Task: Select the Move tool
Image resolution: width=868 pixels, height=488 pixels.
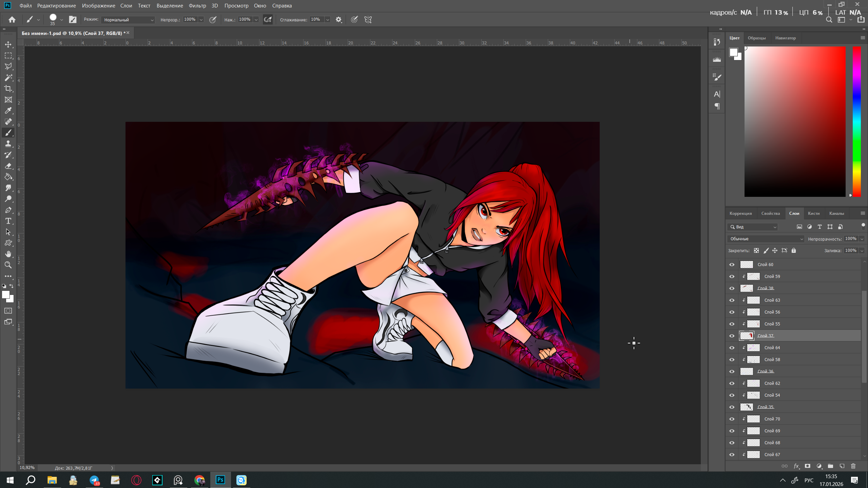Action: coord(8,44)
